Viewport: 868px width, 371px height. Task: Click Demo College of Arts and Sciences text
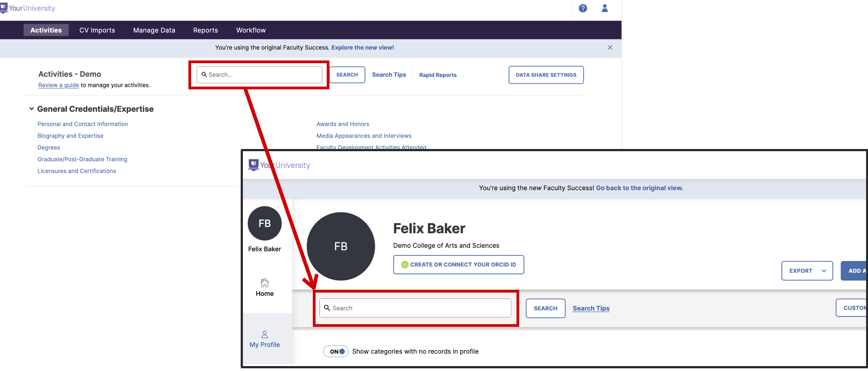[446, 246]
